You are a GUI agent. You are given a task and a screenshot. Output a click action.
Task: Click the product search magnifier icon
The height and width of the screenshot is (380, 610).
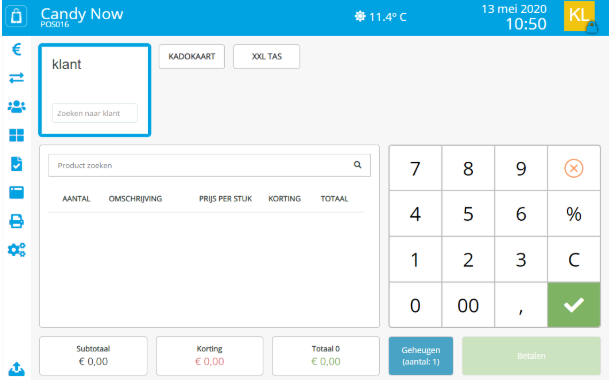[358, 165]
